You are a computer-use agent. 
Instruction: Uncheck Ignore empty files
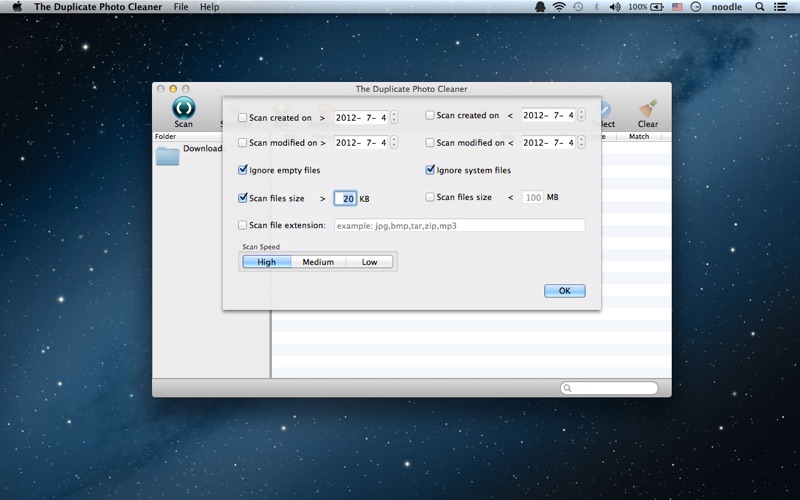[243, 170]
